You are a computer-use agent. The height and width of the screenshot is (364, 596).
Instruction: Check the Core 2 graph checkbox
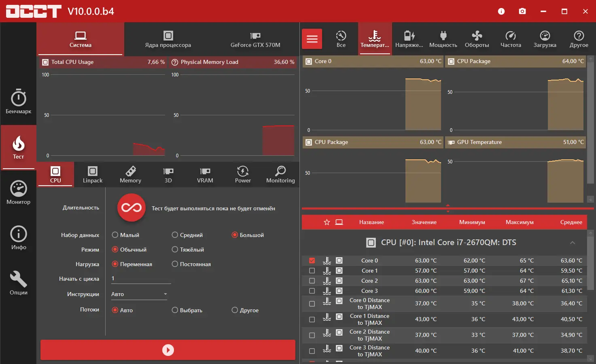(x=312, y=281)
